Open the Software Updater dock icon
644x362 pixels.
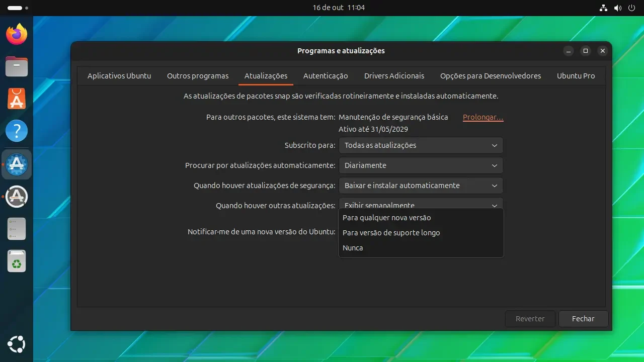(17, 197)
